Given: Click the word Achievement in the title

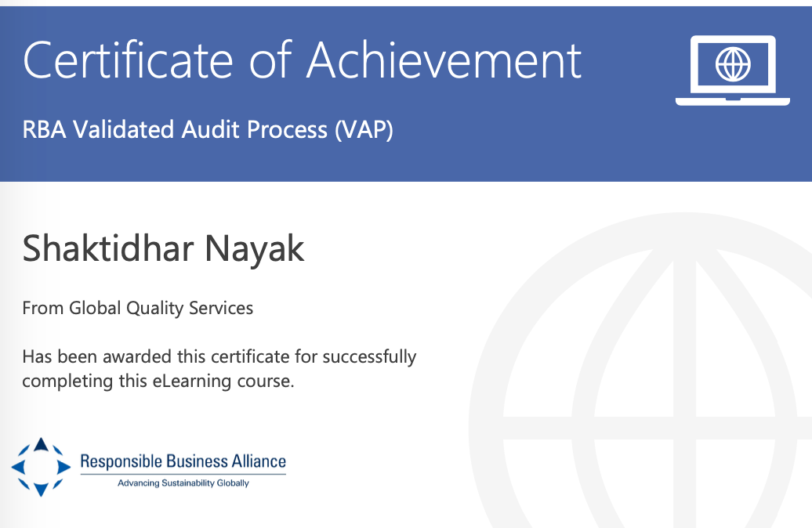Looking at the screenshot, I should [x=444, y=60].
